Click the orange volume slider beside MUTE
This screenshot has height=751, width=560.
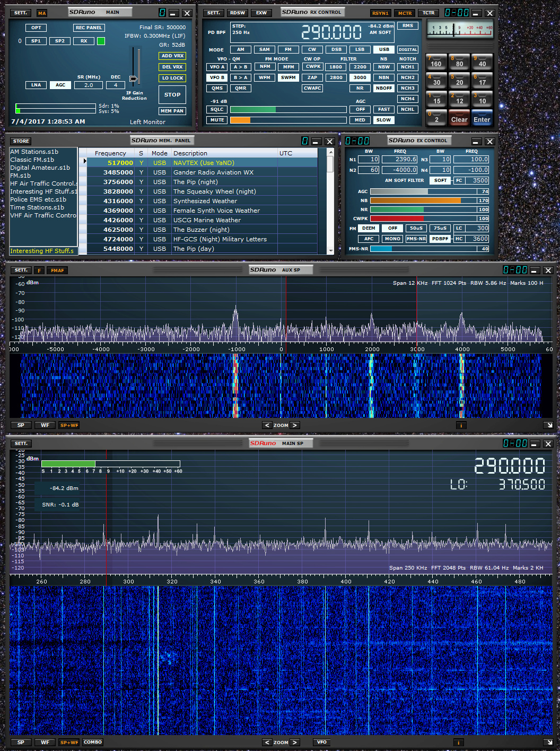288,120
